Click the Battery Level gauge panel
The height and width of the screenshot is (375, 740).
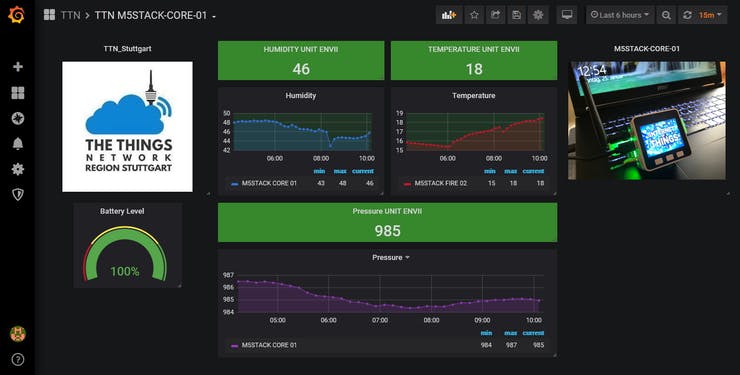click(x=127, y=245)
